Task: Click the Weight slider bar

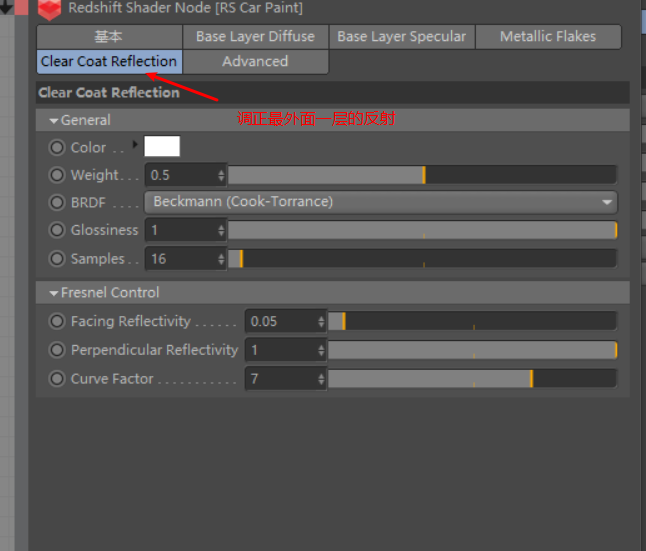Action: (x=422, y=175)
